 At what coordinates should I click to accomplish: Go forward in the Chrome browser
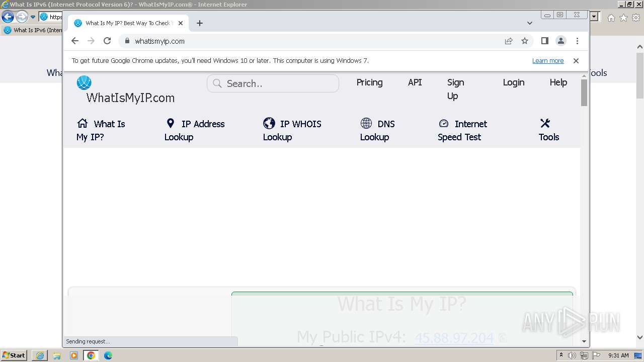[x=91, y=41]
